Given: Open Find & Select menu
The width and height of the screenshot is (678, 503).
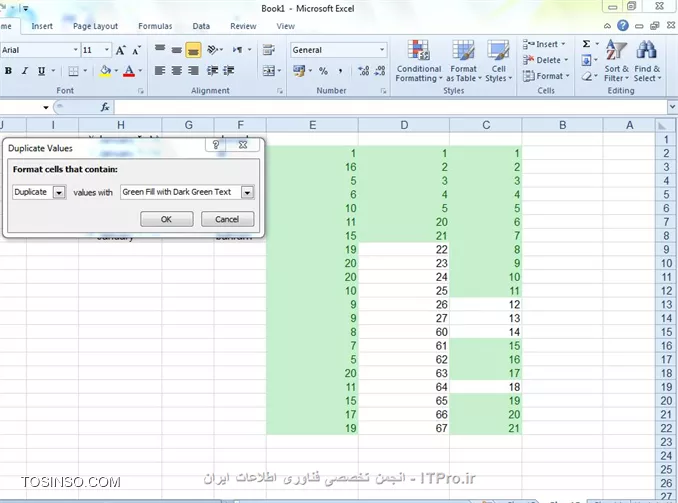Looking at the screenshot, I should (647, 61).
